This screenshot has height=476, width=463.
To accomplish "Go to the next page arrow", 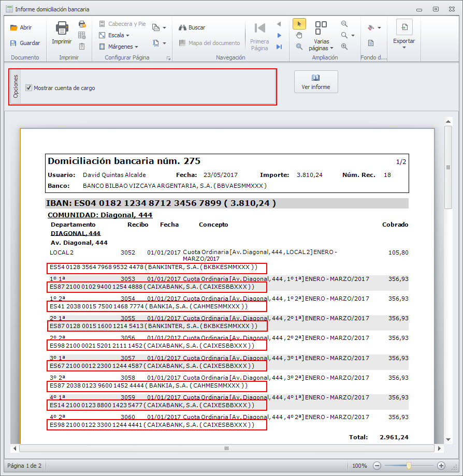I will pyautogui.click(x=279, y=35).
